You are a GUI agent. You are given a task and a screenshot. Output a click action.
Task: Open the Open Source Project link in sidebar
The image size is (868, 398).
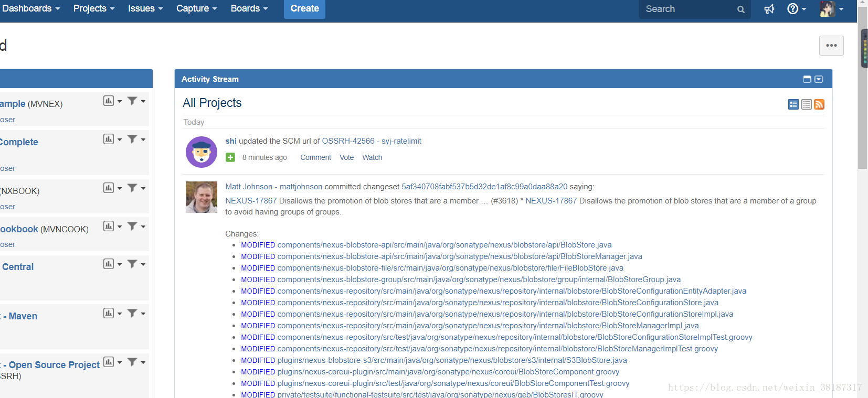click(x=50, y=365)
